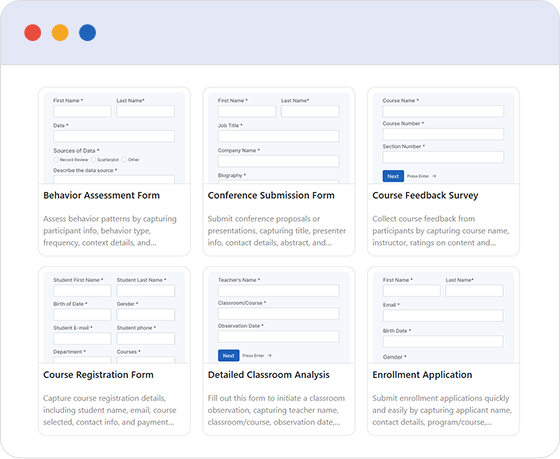Click the Section Number input field
Viewport: 560px width, 459px height.
[x=443, y=157]
